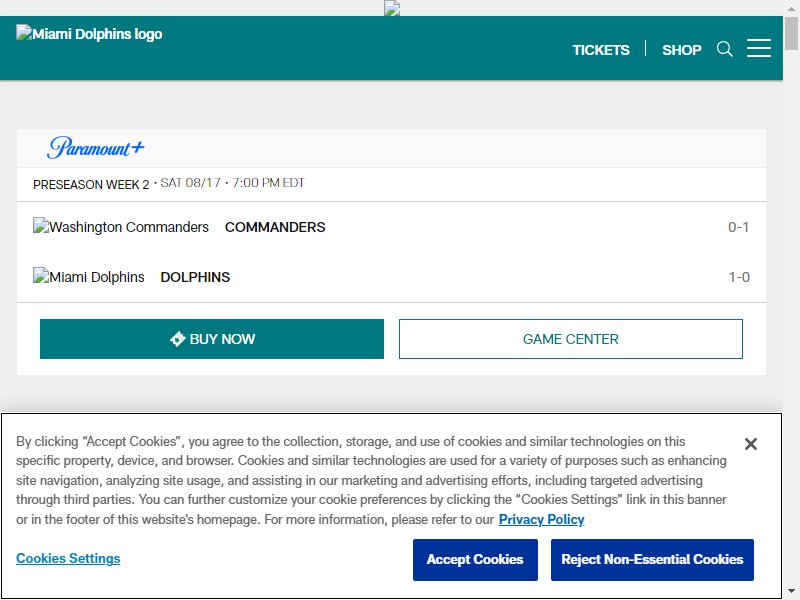This screenshot has width=800, height=600.
Task: Click the broken image icon at page top
Action: coord(392,8)
